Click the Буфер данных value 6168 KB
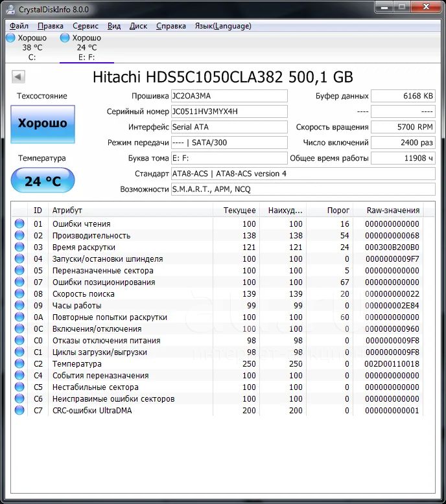This screenshot has height=504, width=446. click(x=403, y=96)
